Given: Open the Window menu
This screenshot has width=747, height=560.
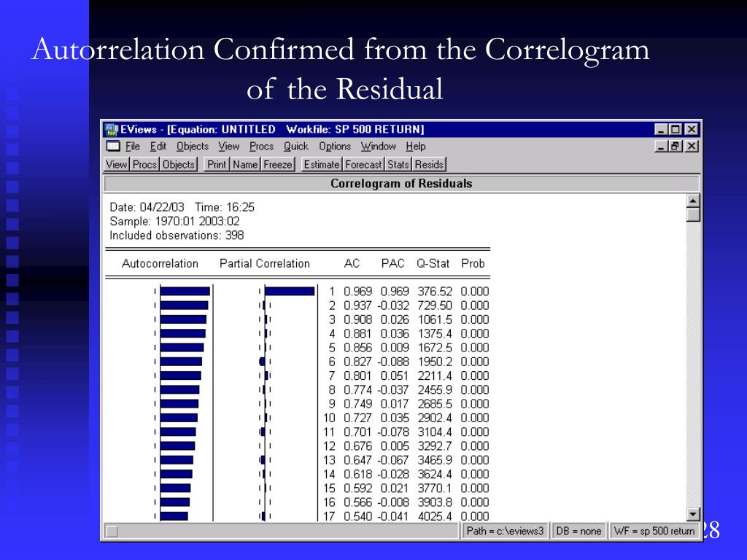Looking at the screenshot, I should 379,146.
